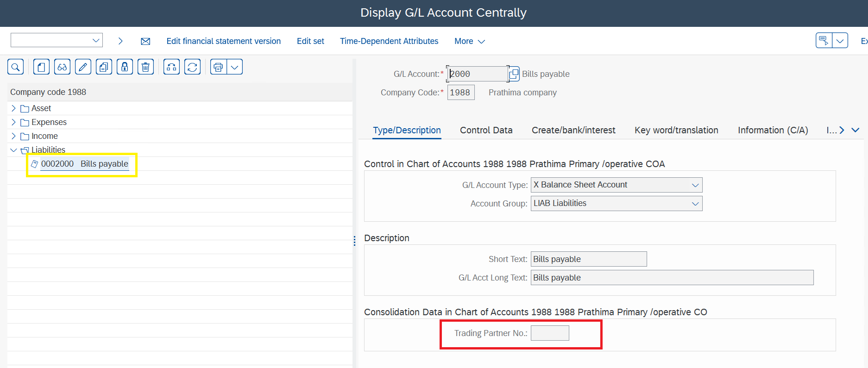Expand the Asset folder
The width and height of the screenshot is (868, 368).
pos(13,108)
